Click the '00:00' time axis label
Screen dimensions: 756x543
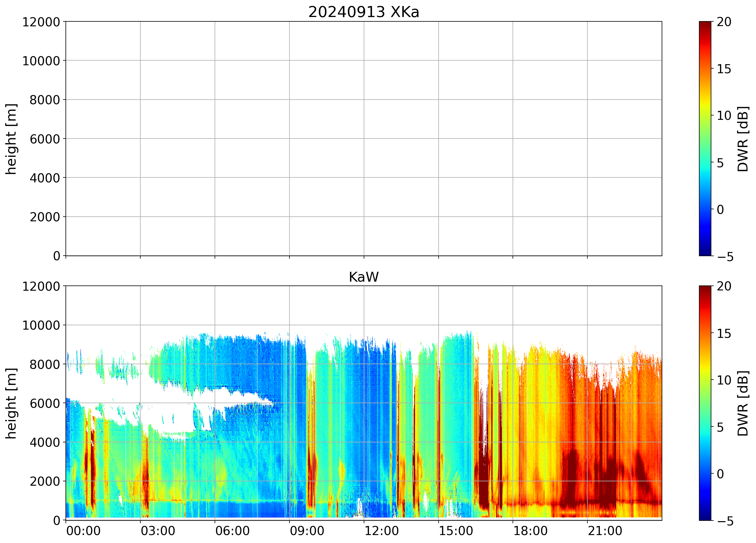(x=83, y=531)
